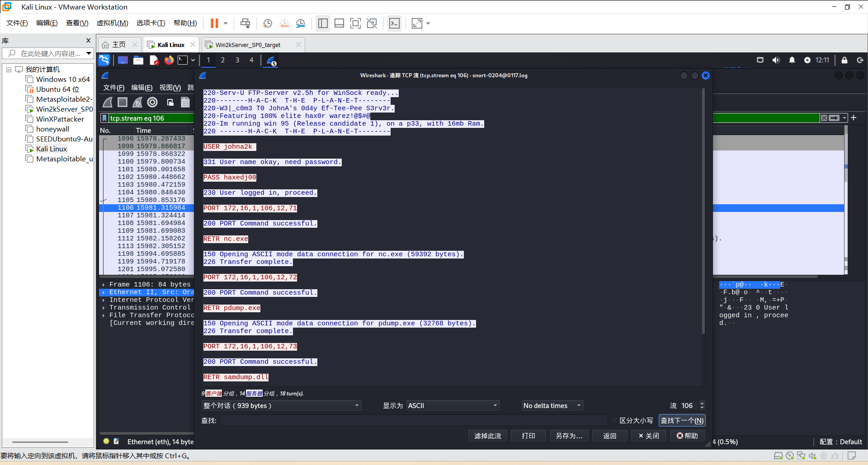Click the Kali volume speaker icon
Image resolution: width=868 pixels, height=465 pixels.
[776, 60]
